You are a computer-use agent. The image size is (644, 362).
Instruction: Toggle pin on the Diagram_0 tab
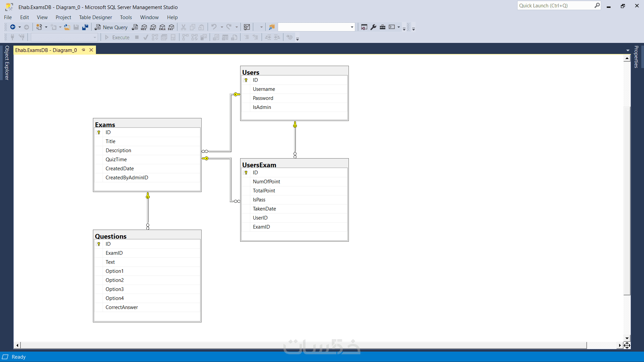coord(84,50)
